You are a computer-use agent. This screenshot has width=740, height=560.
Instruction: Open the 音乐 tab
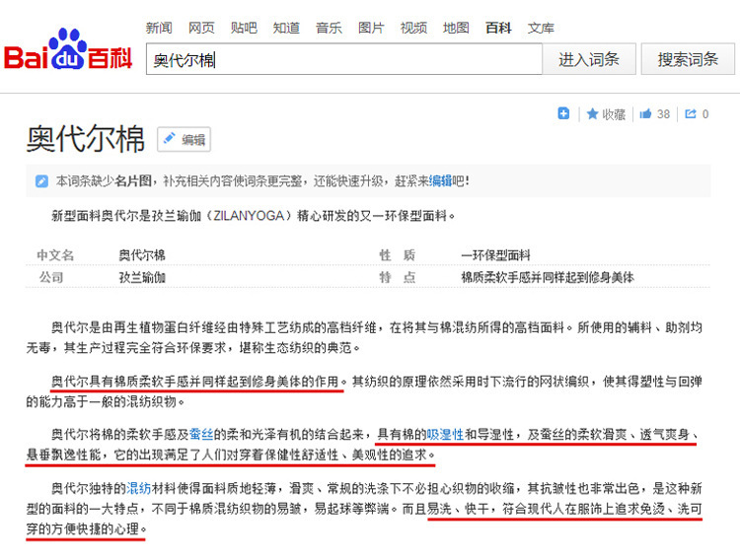point(329,28)
